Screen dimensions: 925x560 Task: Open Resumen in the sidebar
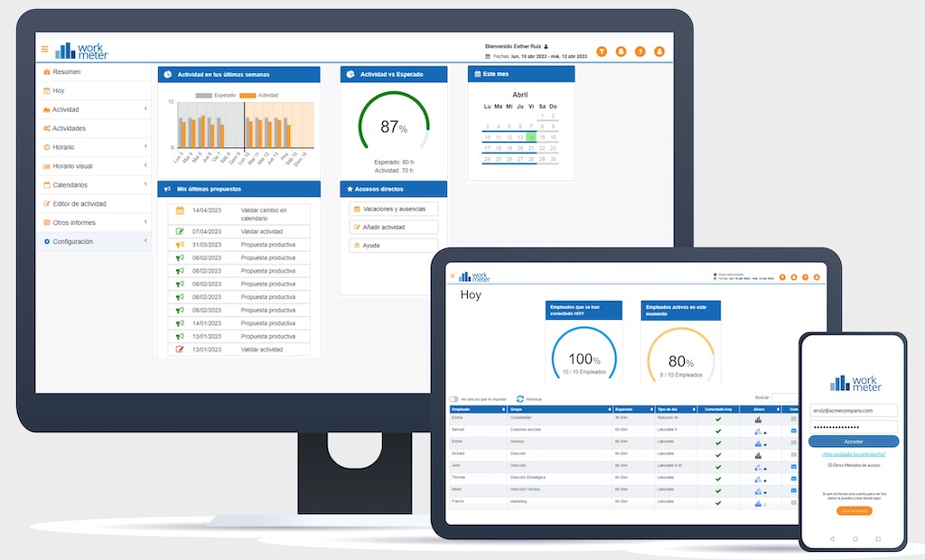(66, 71)
